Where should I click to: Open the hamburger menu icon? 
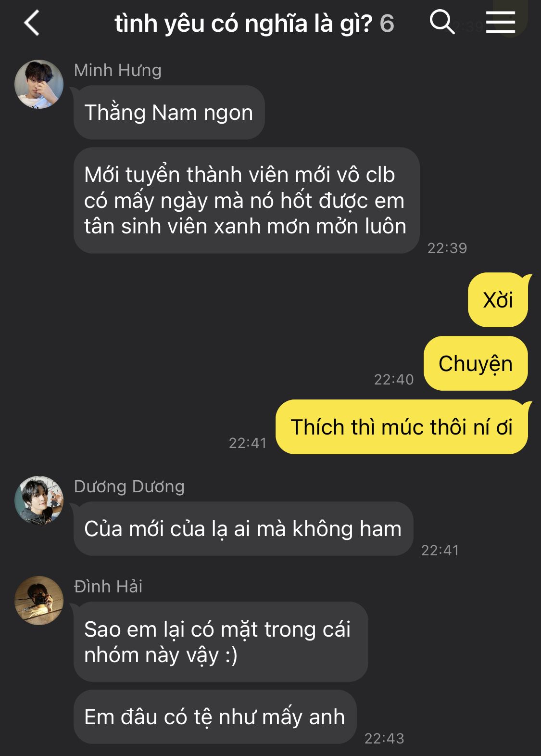point(500,23)
